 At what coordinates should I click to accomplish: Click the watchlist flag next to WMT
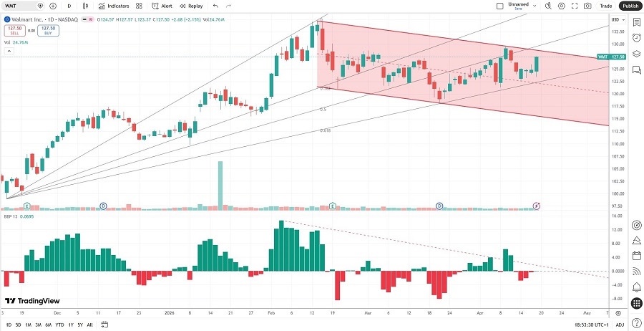[40, 6]
